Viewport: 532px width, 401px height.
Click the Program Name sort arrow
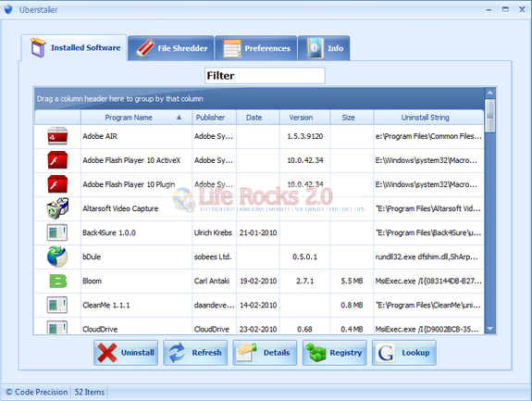[179, 117]
